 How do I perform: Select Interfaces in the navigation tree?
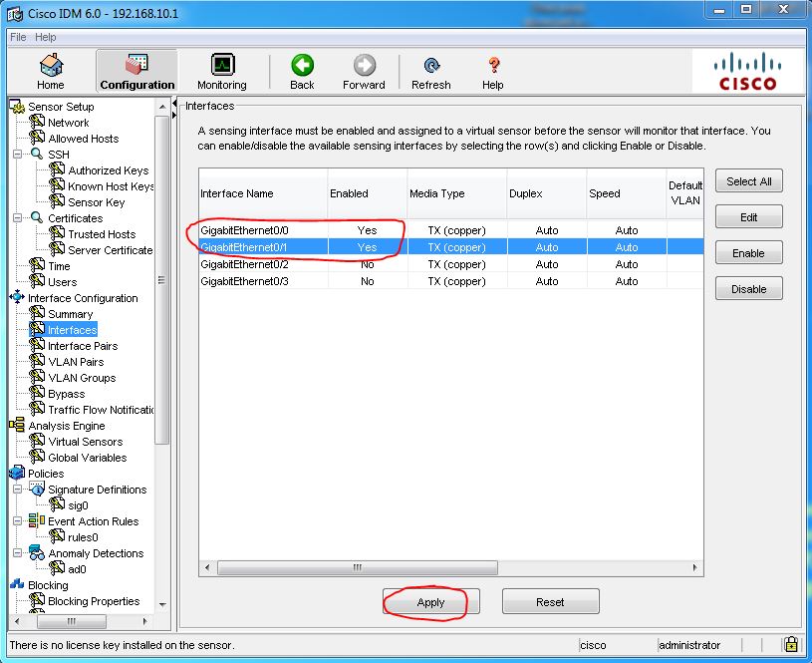(72, 330)
